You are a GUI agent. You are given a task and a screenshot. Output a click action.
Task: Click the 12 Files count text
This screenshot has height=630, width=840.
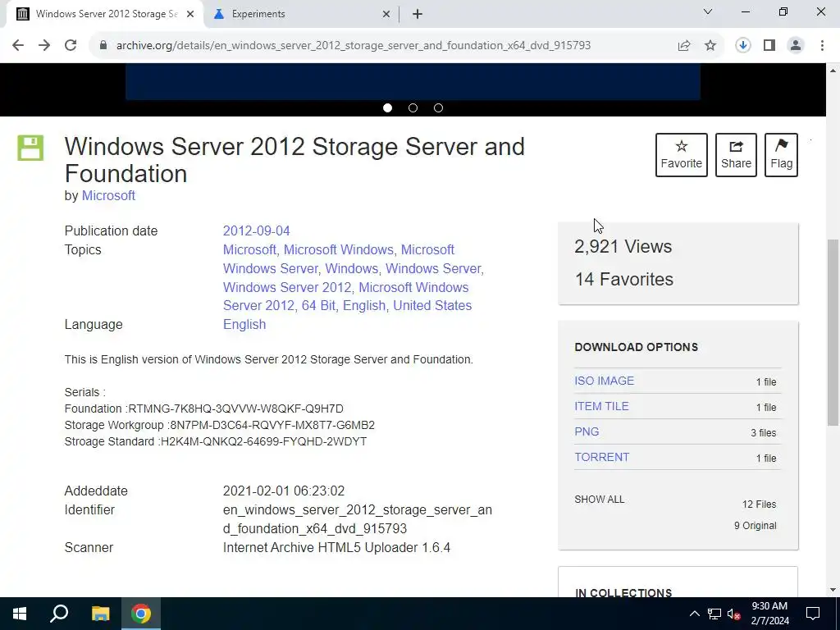click(x=759, y=504)
